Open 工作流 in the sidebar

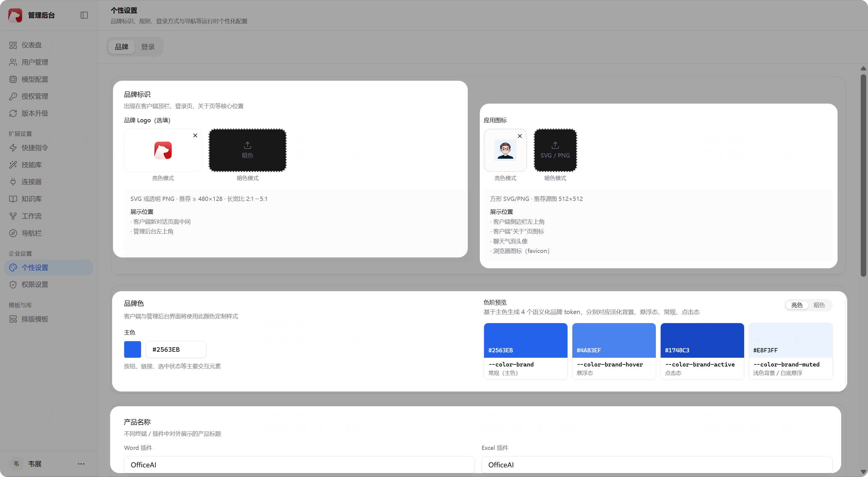pyautogui.click(x=49, y=216)
